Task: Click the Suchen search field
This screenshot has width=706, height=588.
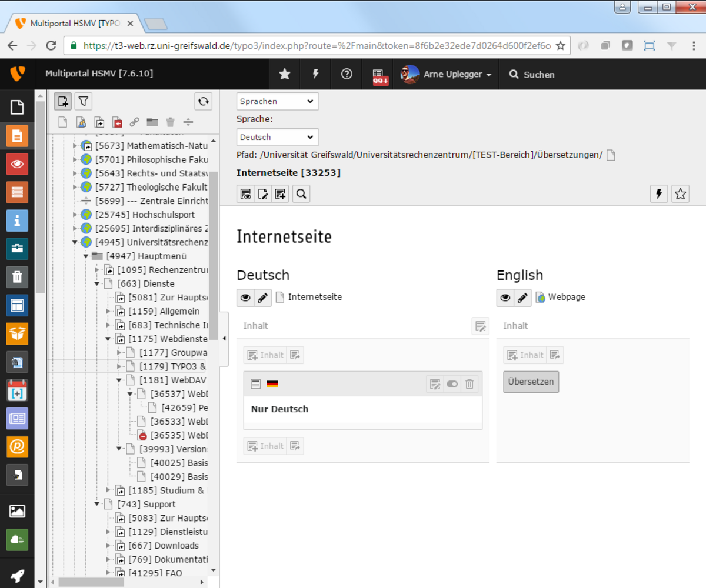Action: point(538,75)
